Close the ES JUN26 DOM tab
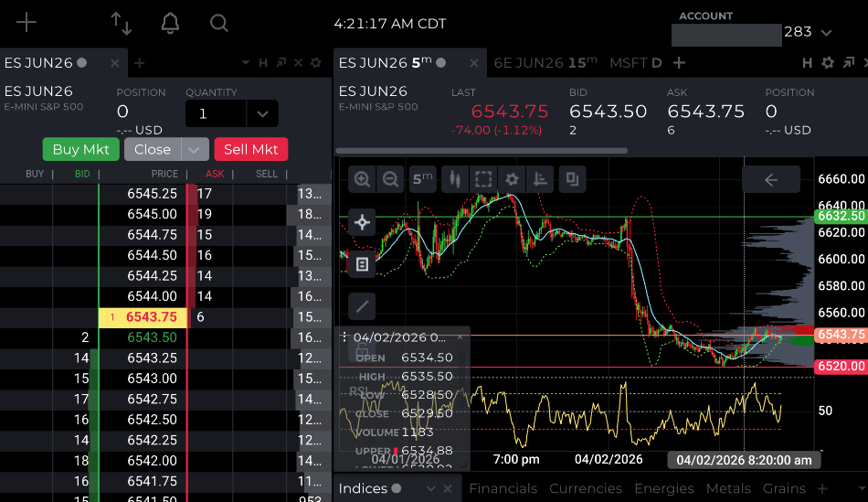The height and width of the screenshot is (502, 868). (114, 63)
